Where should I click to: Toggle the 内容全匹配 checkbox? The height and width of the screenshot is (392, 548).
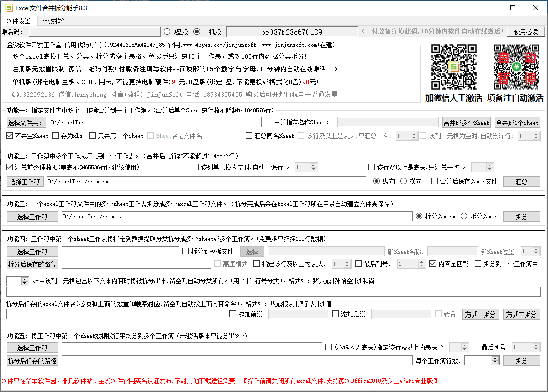pos(433,264)
